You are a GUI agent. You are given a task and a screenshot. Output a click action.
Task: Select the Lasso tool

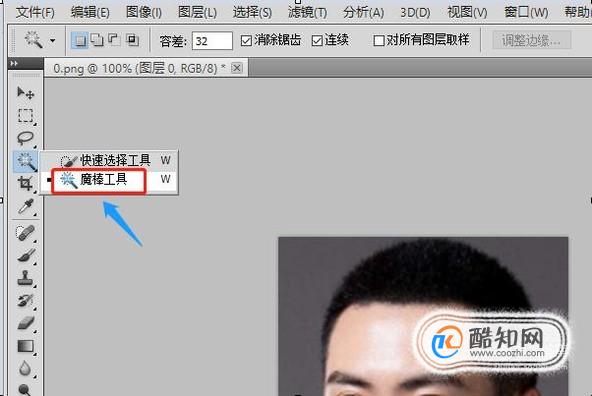(25, 138)
